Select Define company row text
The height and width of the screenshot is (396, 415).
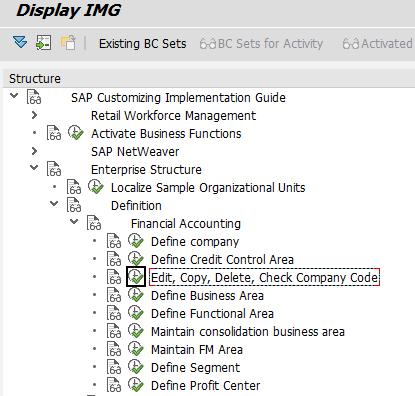(195, 242)
